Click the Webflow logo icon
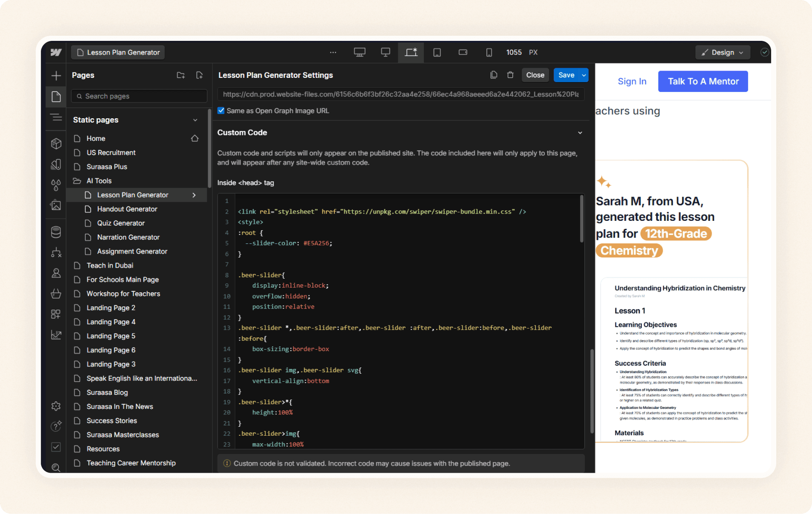The height and width of the screenshot is (514, 812). pyautogui.click(x=56, y=52)
